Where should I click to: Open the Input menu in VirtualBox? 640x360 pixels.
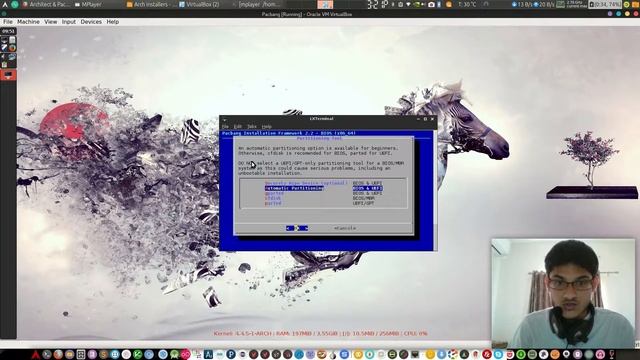tap(69, 22)
